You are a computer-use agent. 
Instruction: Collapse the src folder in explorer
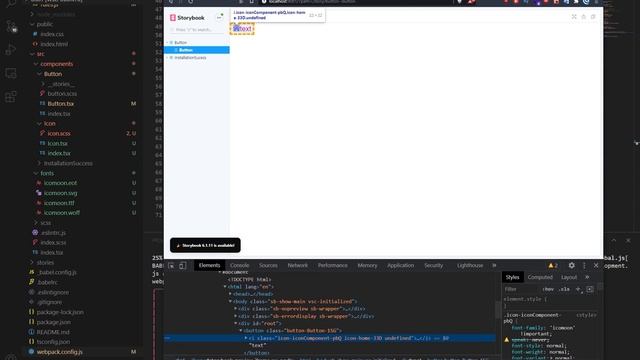click(x=32, y=54)
